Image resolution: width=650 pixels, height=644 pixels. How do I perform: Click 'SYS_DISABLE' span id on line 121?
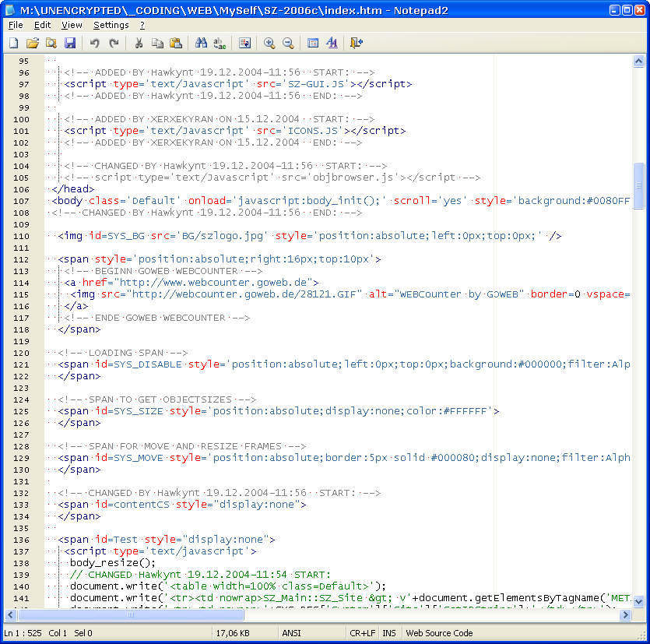pyautogui.click(x=148, y=364)
